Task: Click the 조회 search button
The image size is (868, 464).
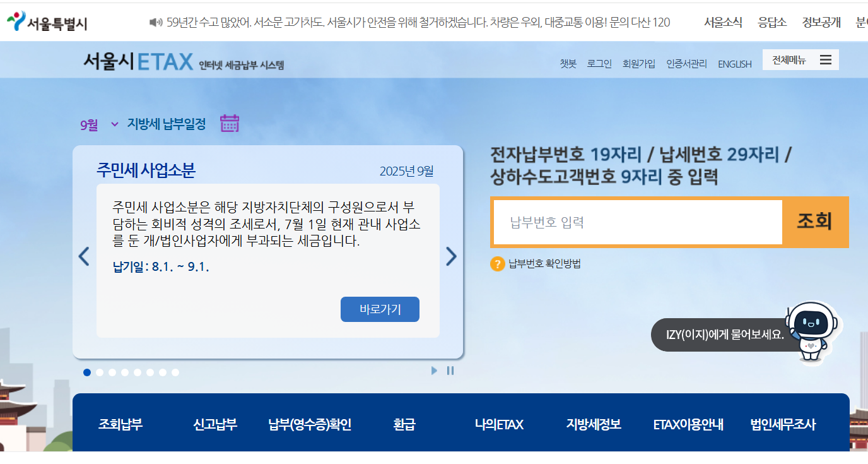Action: (815, 222)
